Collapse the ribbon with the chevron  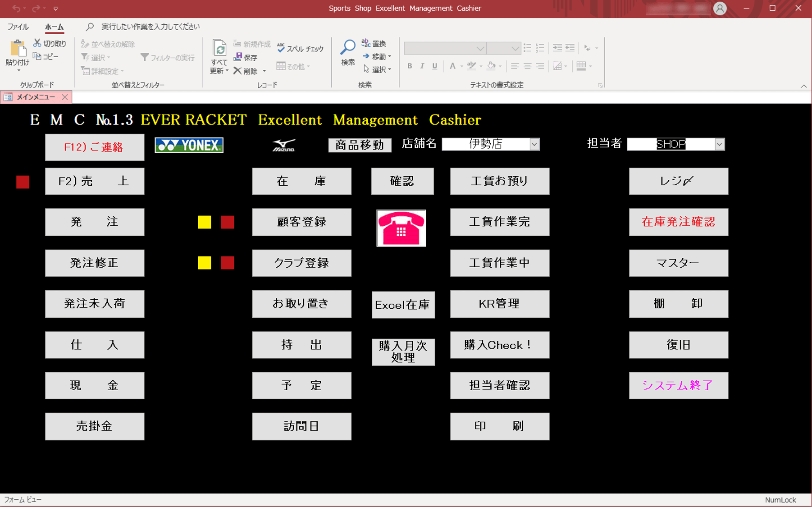click(x=804, y=86)
